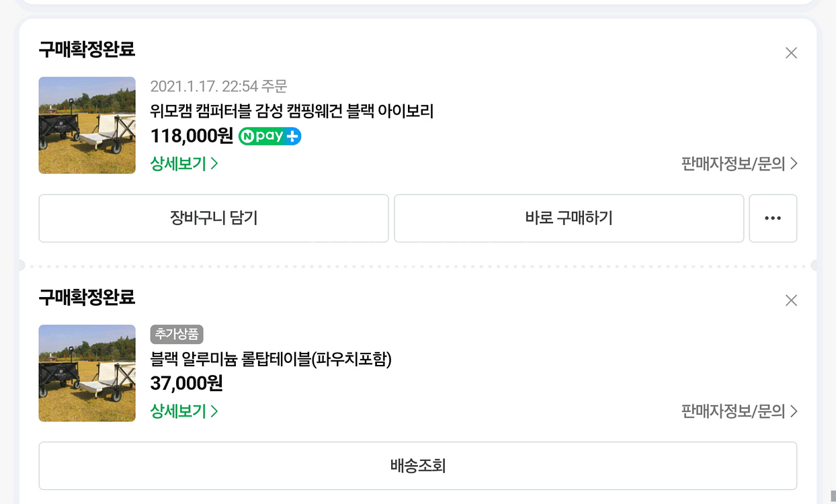Open 판매자정보/문의 for the 롤탑테이블 order

pos(739,411)
